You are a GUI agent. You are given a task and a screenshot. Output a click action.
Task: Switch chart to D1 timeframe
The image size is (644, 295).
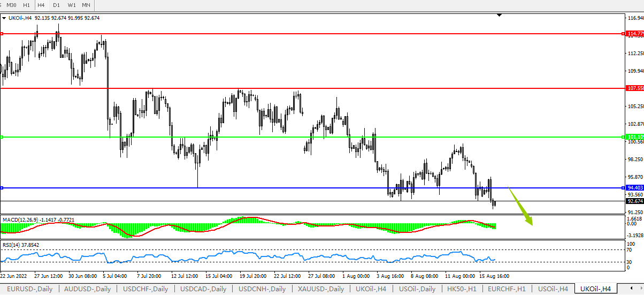click(56, 5)
